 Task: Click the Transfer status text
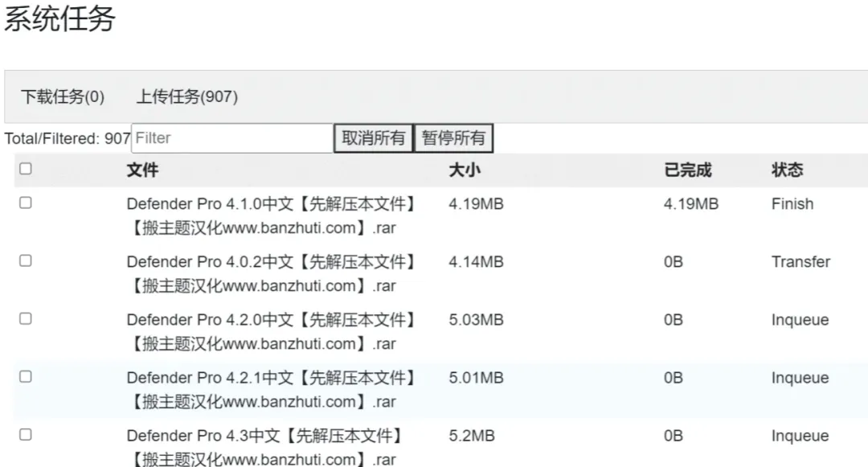tap(801, 262)
